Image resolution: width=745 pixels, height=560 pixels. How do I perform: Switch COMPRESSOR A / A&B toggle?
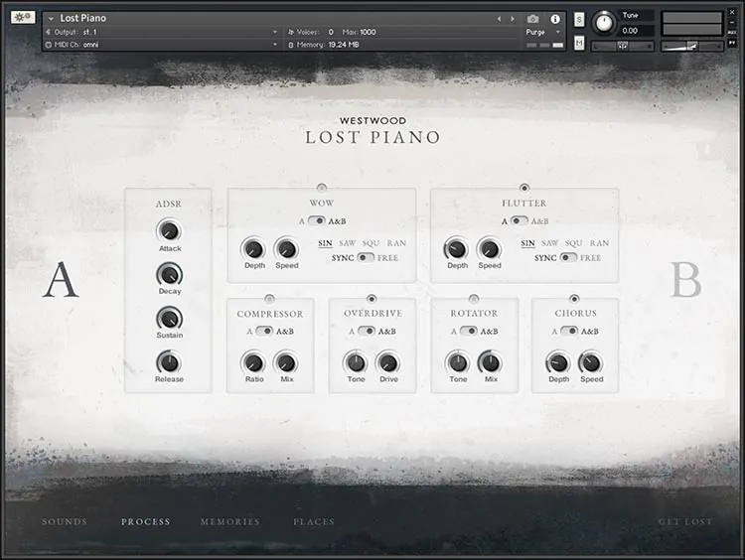tap(264, 331)
